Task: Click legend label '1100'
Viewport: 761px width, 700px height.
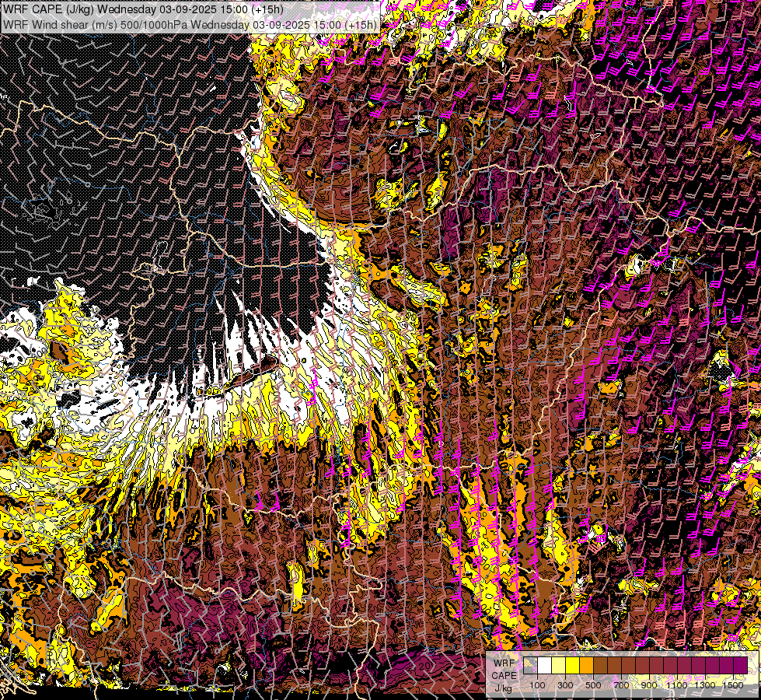Action: pos(676,685)
